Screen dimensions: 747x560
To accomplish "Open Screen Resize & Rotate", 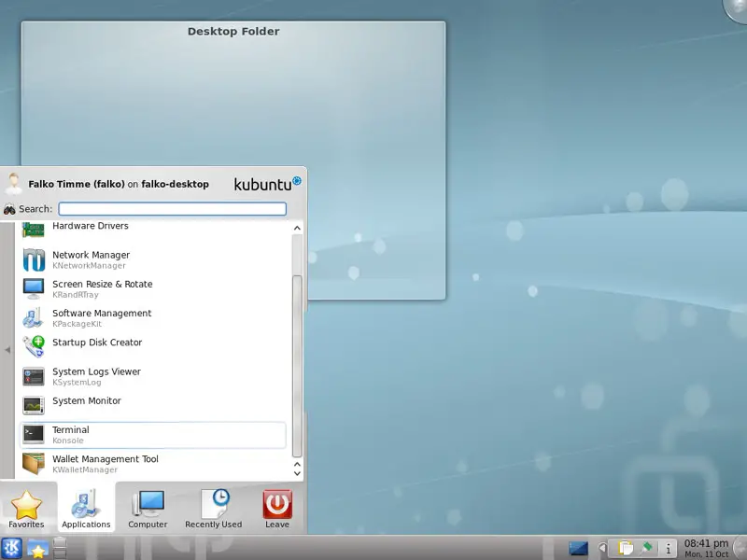I will [102, 288].
